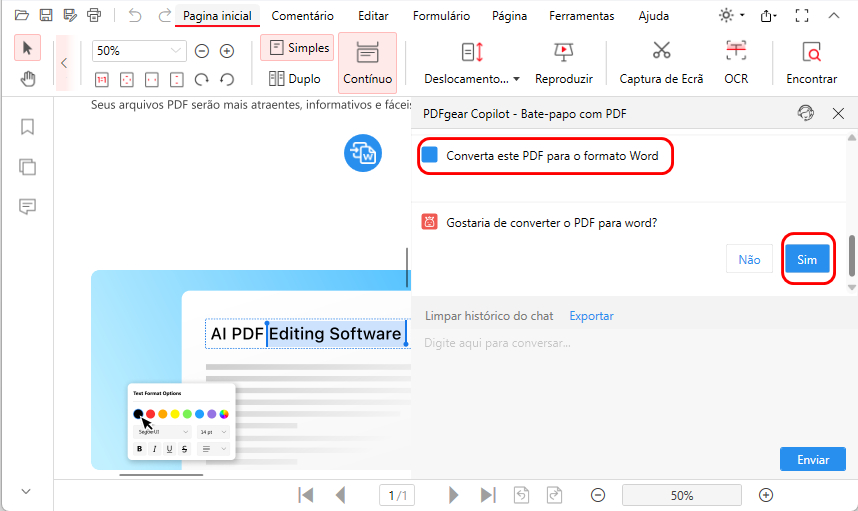
Task: Click the Exportar link
Action: pyautogui.click(x=591, y=316)
